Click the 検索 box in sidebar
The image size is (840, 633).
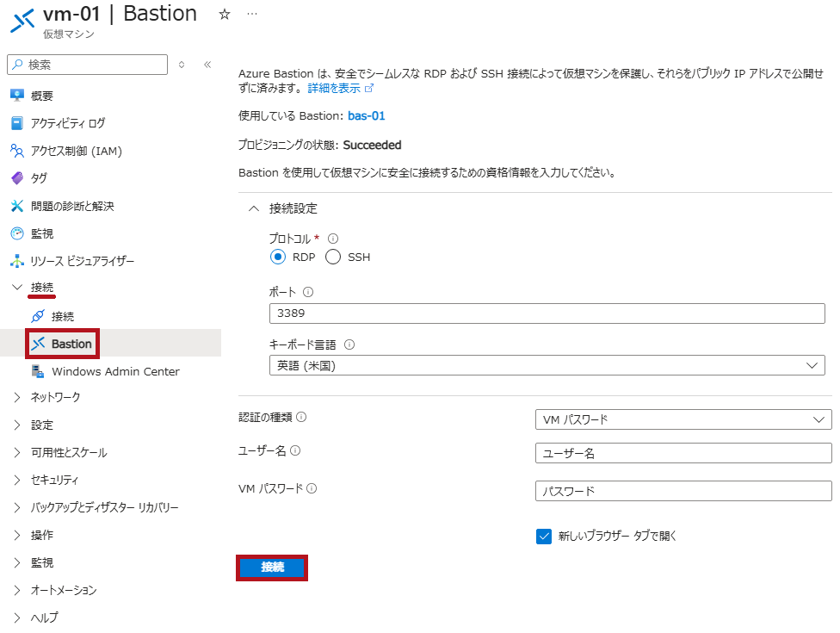pyautogui.click(x=87, y=65)
